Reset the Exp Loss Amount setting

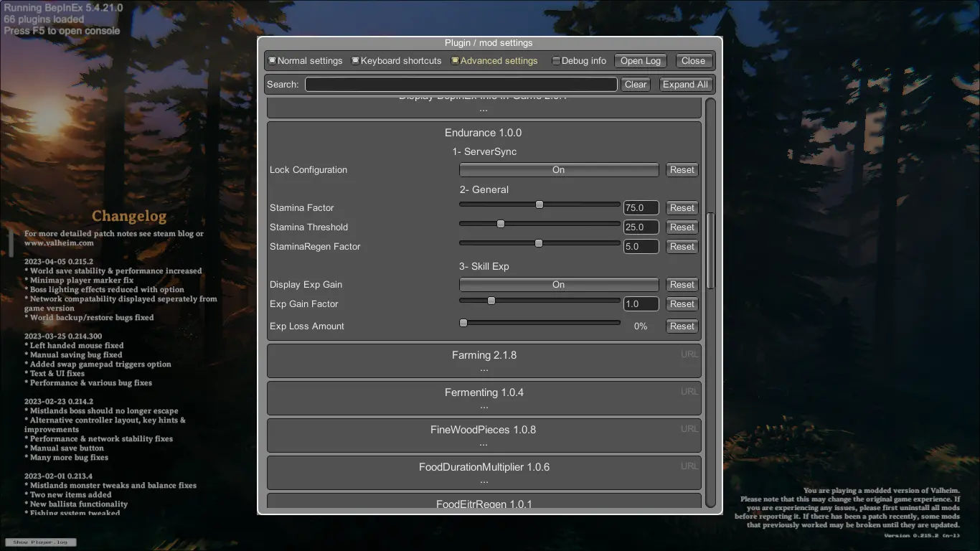click(x=682, y=326)
